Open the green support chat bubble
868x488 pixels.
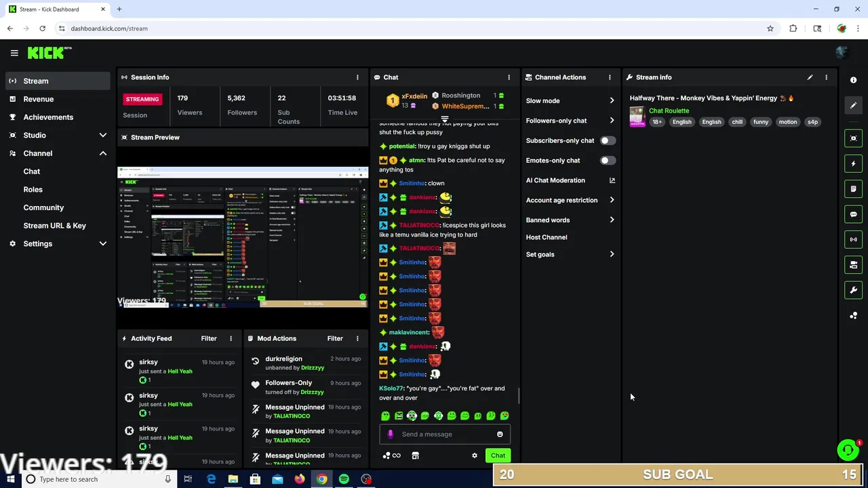pos(848,450)
